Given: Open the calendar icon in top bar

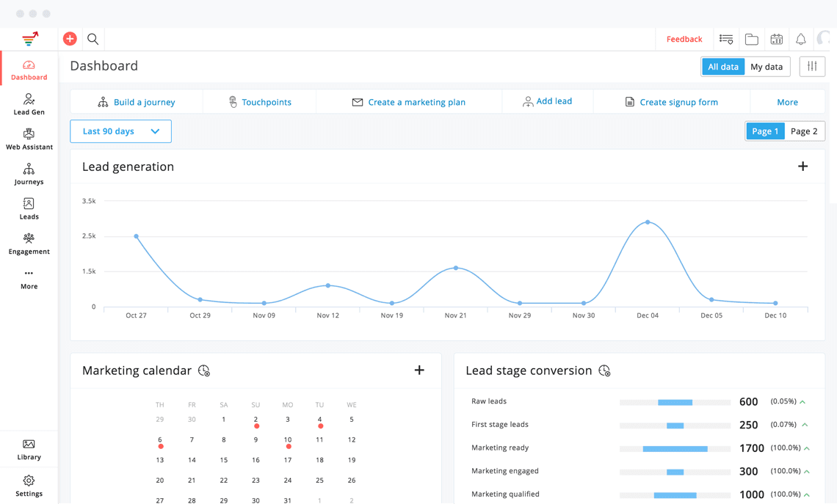Looking at the screenshot, I should [x=776, y=39].
